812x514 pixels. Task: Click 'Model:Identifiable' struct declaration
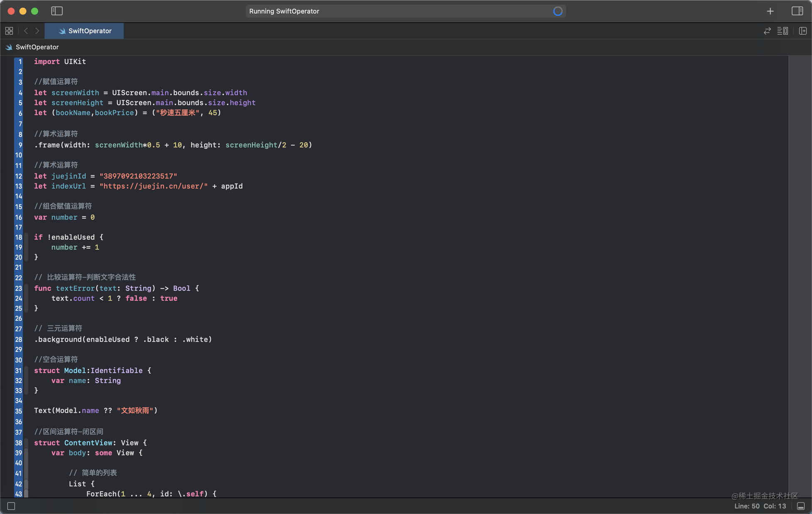[x=103, y=371]
